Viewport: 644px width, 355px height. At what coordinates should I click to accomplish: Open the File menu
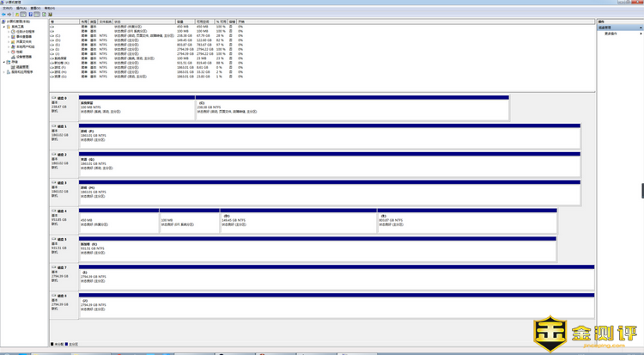pos(8,8)
